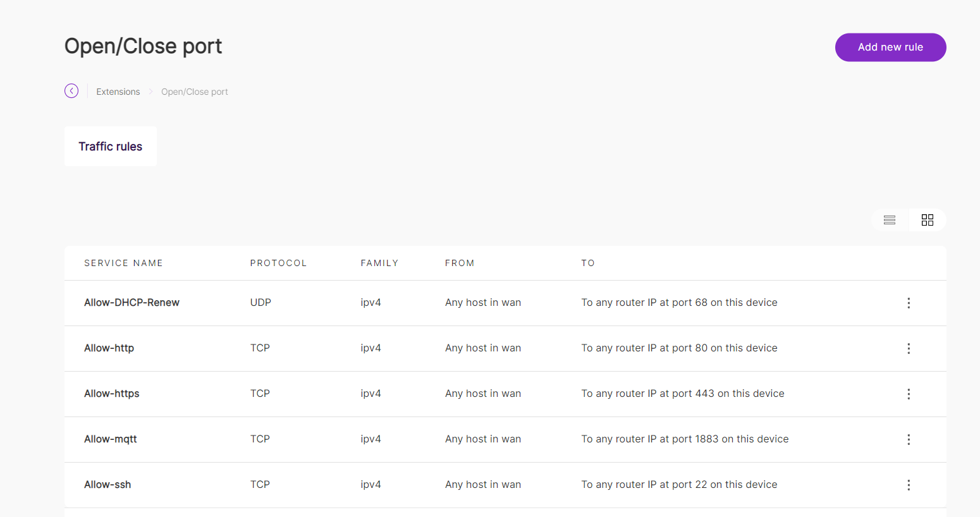Image resolution: width=980 pixels, height=517 pixels.
Task: Go to Extensions breadcrumb link
Action: coord(118,92)
